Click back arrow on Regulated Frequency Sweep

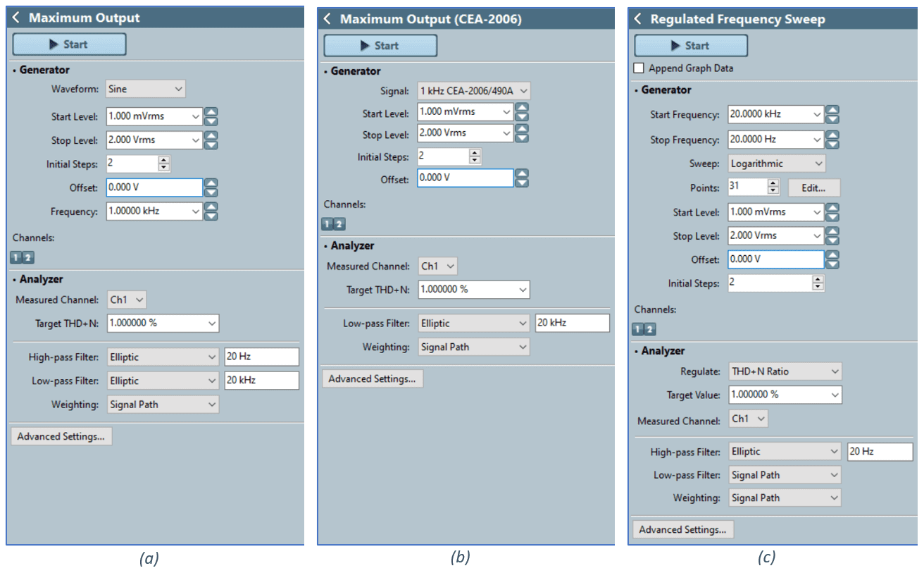coord(637,19)
